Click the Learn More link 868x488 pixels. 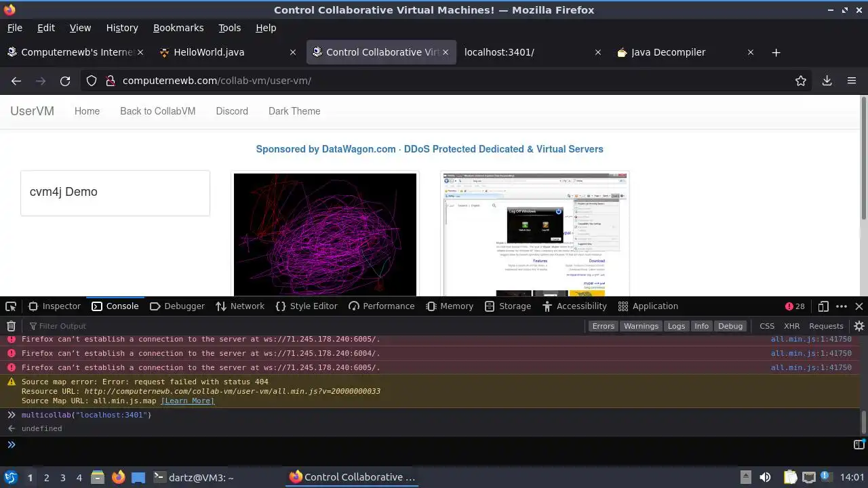(187, 401)
